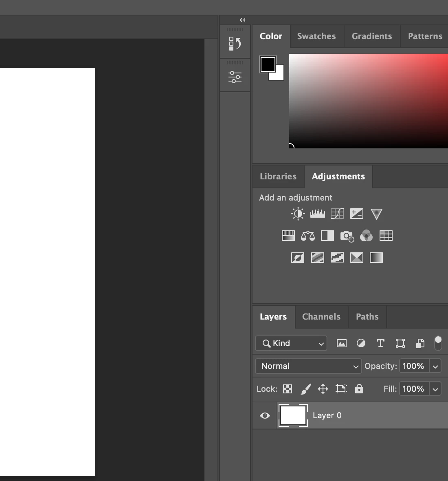
Task: Switch to the Patterns tab
Action: (425, 36)
